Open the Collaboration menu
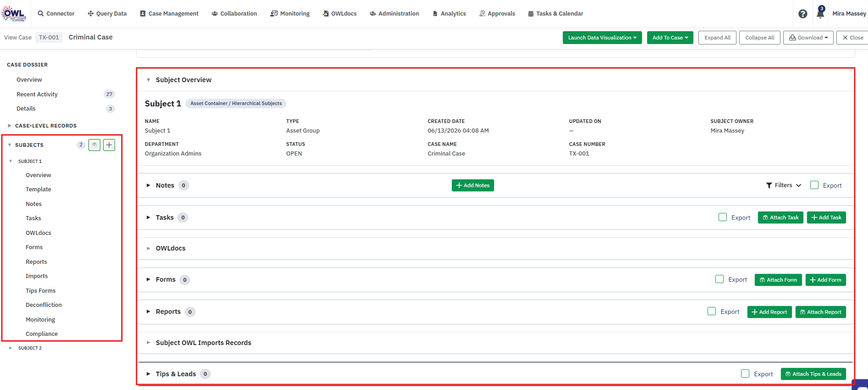Viewport: 868px width, 390px height. click(234, 14)
